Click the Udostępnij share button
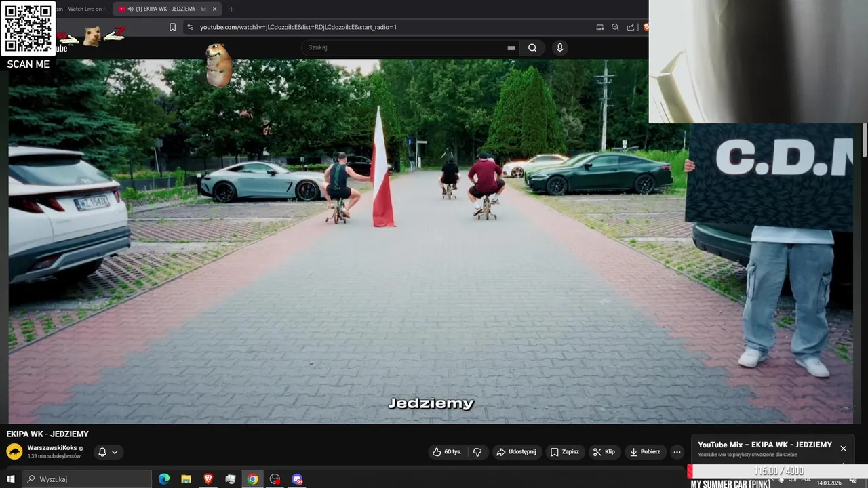Image resolution: width=868 pixels, height=488 pixels. point(516,451)
